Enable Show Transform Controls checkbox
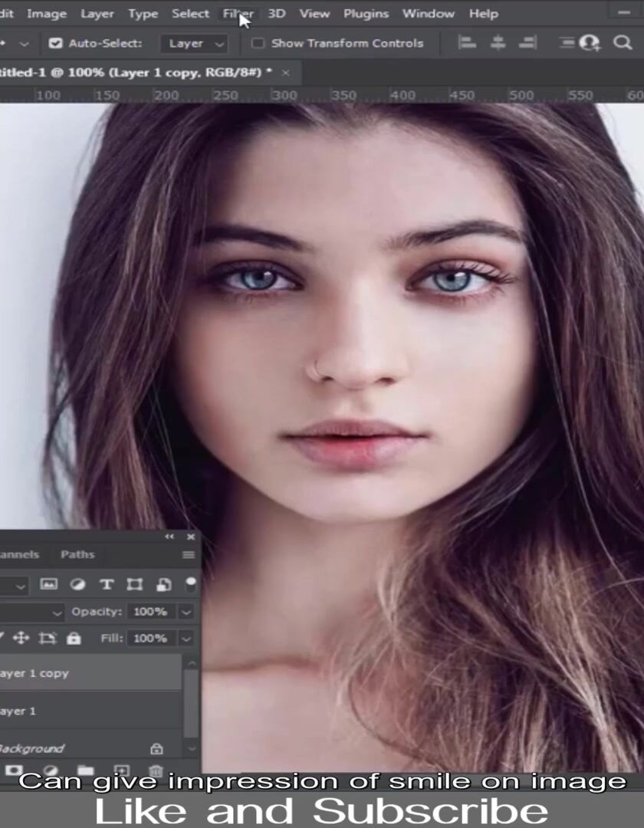The width and height of the screenshot is (644, 828). coord(258,43)
